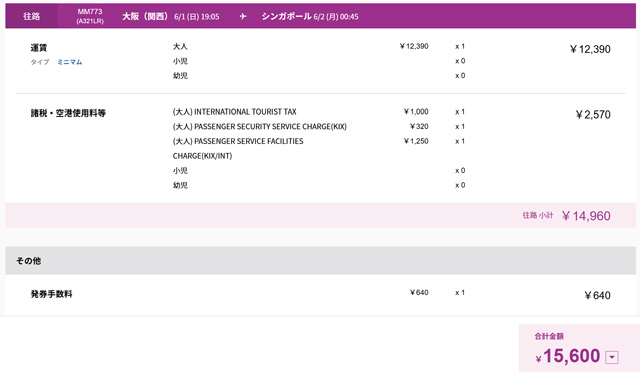Select the 往路 label in the header
Screen dimensions: 640x374
coord(31,16)
